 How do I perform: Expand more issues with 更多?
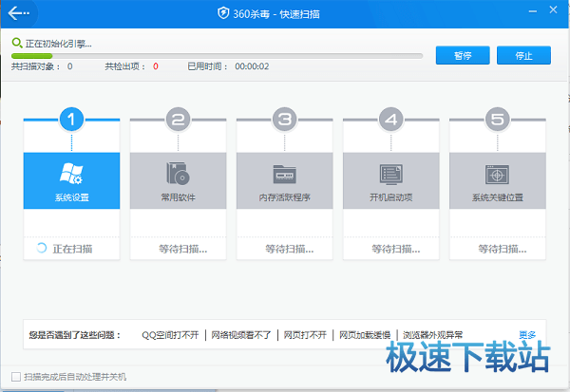coord(527,335)
